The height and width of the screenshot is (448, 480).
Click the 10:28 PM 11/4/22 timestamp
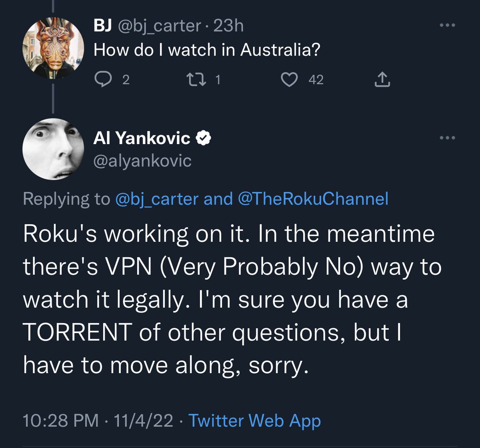click(x=98, y=421)
